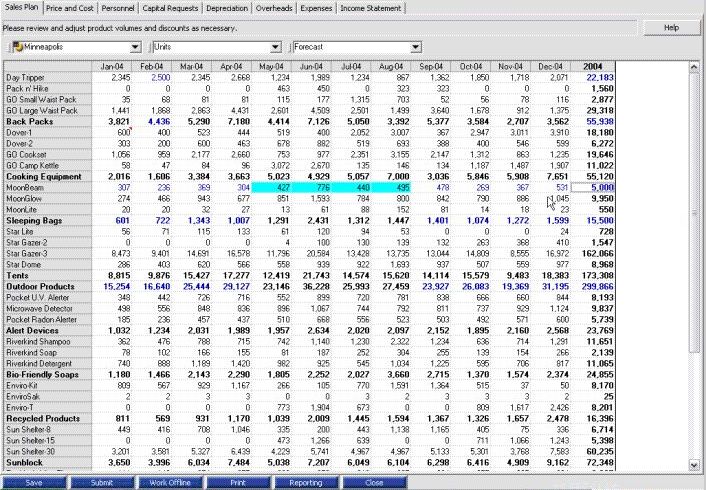Click Dover-1 Jan-04 cell 600
This screenshot has height=490, width=706.
click(x=112, y=132)
